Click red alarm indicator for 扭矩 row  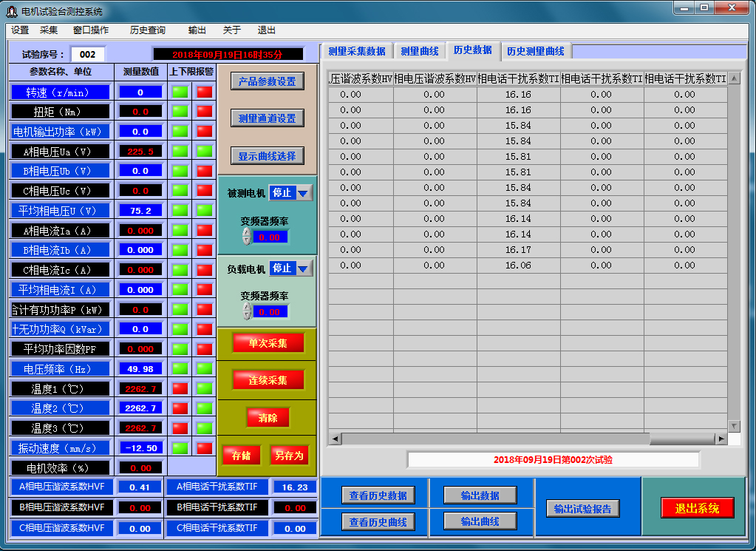click(204, 112)
